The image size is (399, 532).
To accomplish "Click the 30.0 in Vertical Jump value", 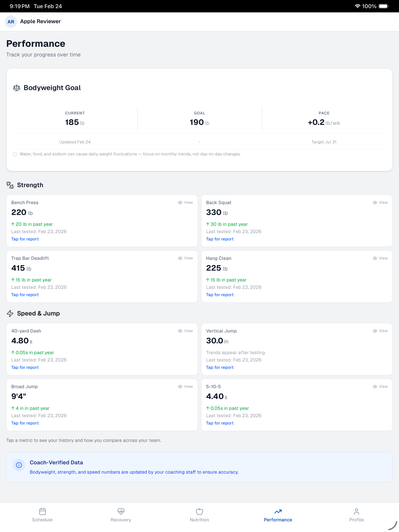I will click(217, 341).
